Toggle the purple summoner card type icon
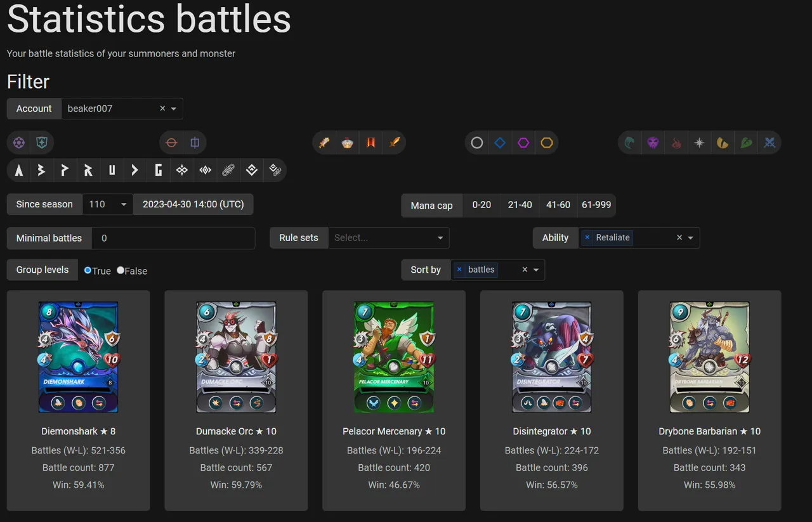The image size is (812, 522). 19,143
